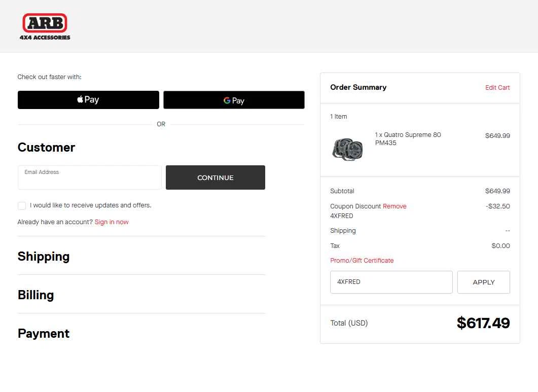Click the Total (USD) label
Screen dimensions: 538x392
point(349,323)
